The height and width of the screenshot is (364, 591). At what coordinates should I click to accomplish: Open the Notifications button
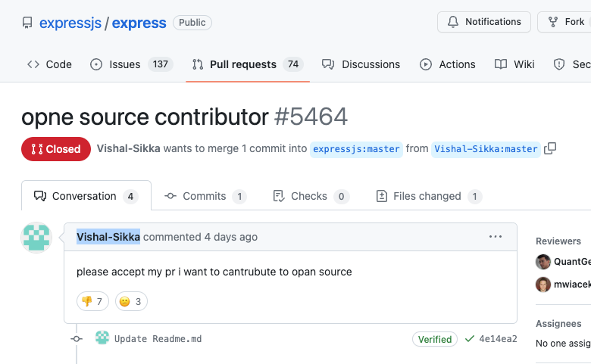click(x=483, y=22)
